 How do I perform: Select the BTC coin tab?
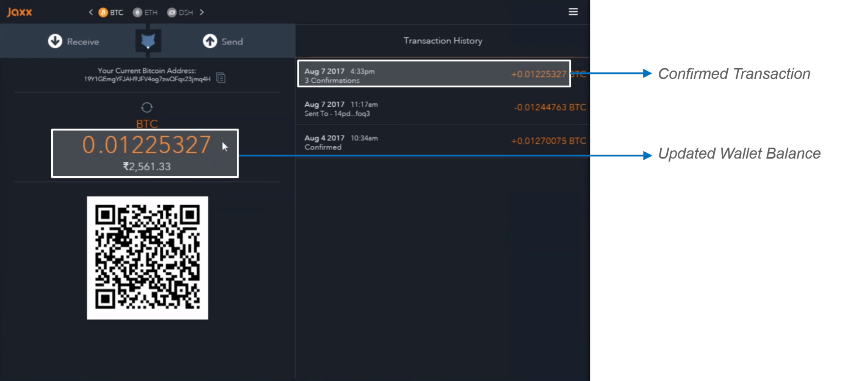tap(111, 12)
